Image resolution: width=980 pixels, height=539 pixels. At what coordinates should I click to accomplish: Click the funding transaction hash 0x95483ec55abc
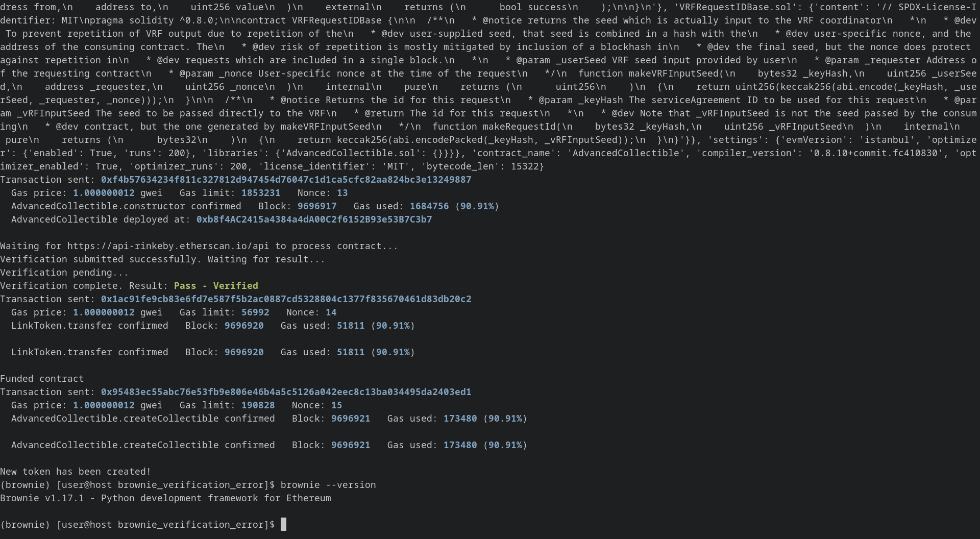(x=286, y=392)
